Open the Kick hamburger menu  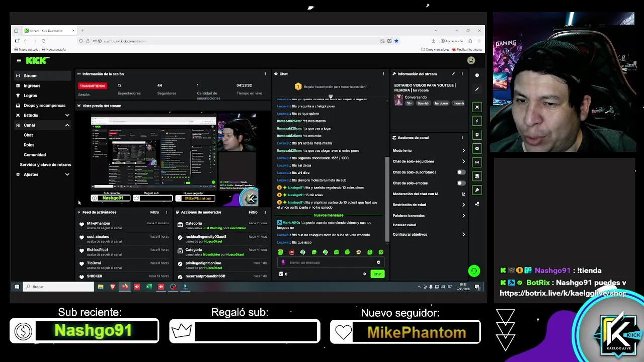click(19, 60)
